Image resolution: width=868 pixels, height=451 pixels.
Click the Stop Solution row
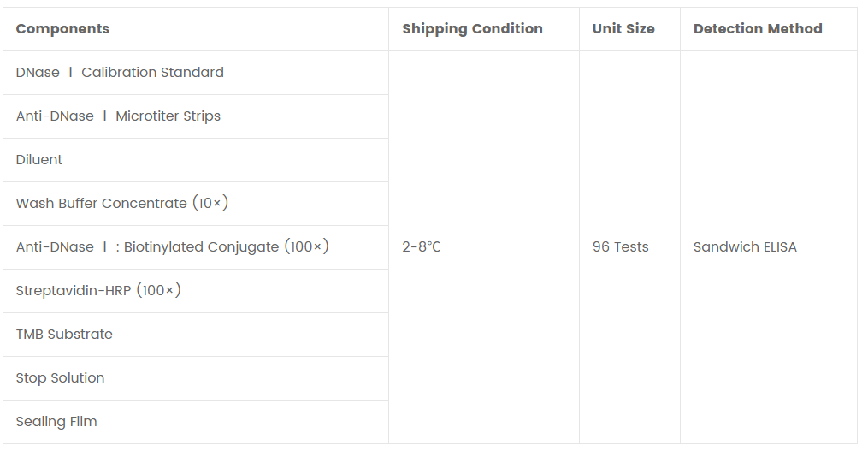tap(60, 378)
